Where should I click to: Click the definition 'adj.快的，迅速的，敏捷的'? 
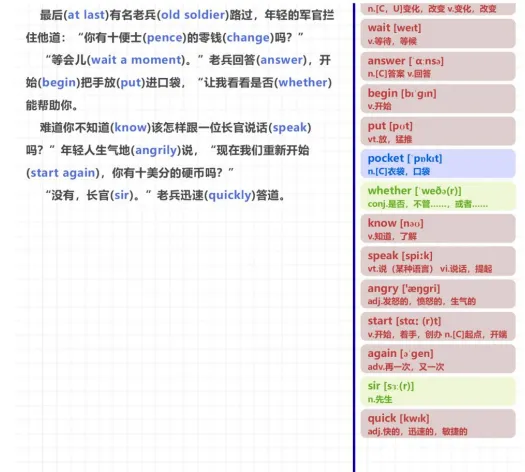click(417, 432)
